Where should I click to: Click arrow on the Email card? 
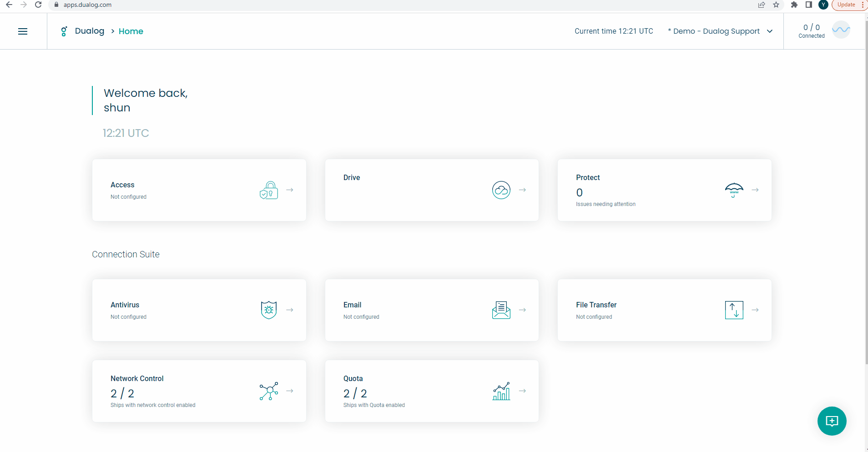point(523,310)
